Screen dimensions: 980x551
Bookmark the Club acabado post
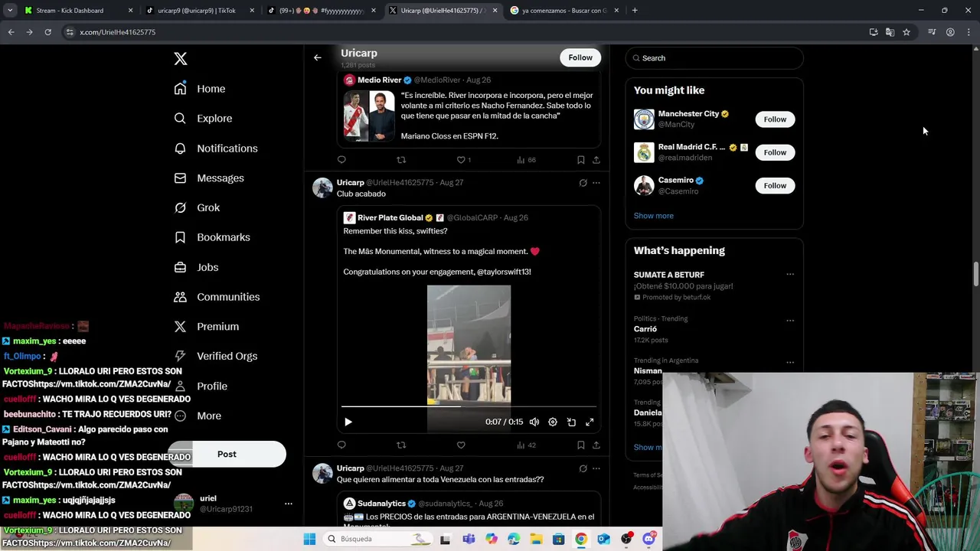580,445
